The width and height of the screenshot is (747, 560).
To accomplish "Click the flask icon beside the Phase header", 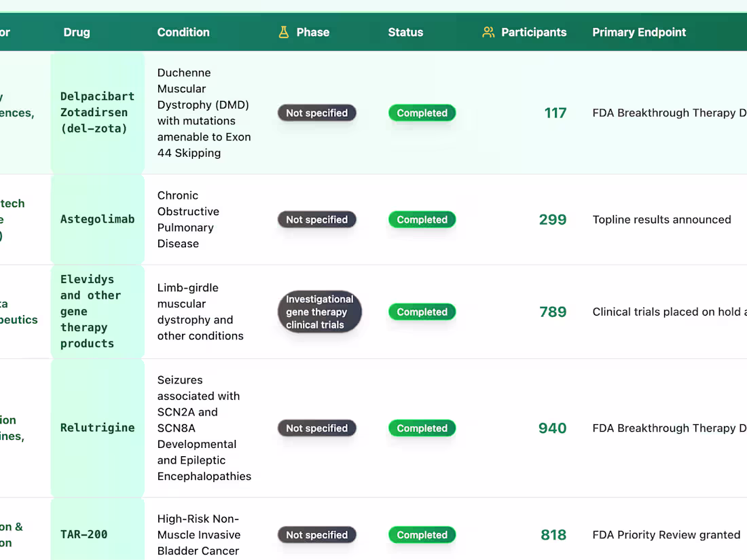I will click(x=284, y=32).
